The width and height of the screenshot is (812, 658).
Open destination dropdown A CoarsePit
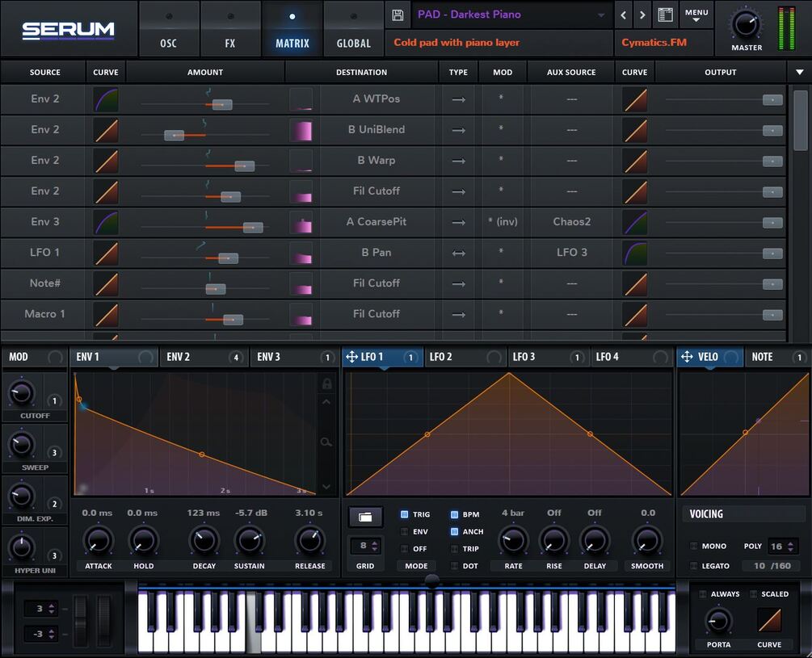[x=377, y=222]
